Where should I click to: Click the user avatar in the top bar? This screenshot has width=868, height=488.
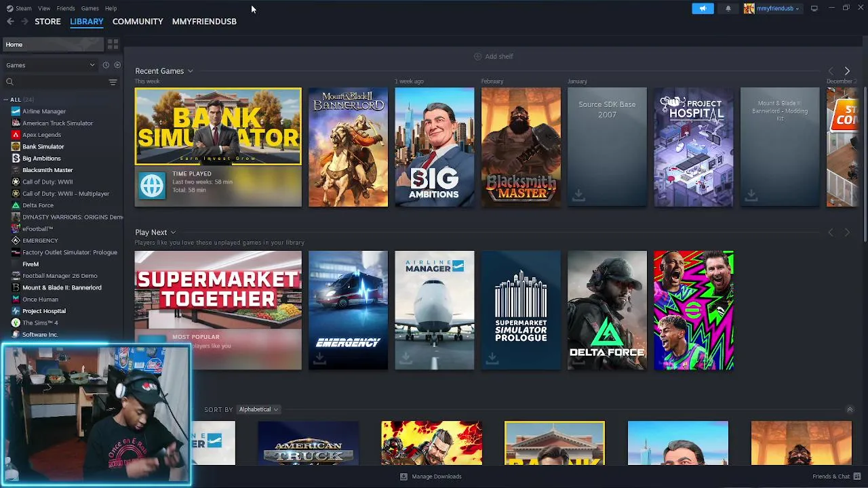749,8
